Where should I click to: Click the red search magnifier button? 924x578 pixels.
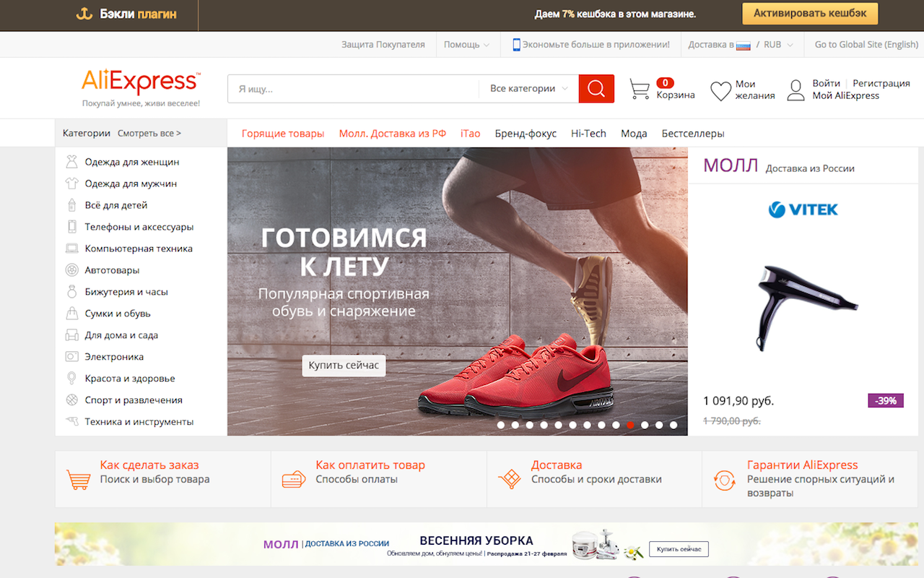(596, 89)
